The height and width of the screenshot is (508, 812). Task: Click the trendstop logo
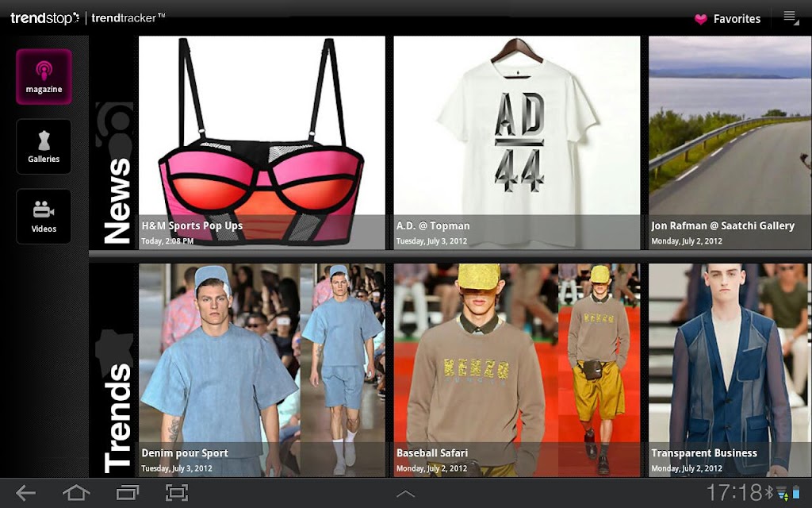click(45, 18)
